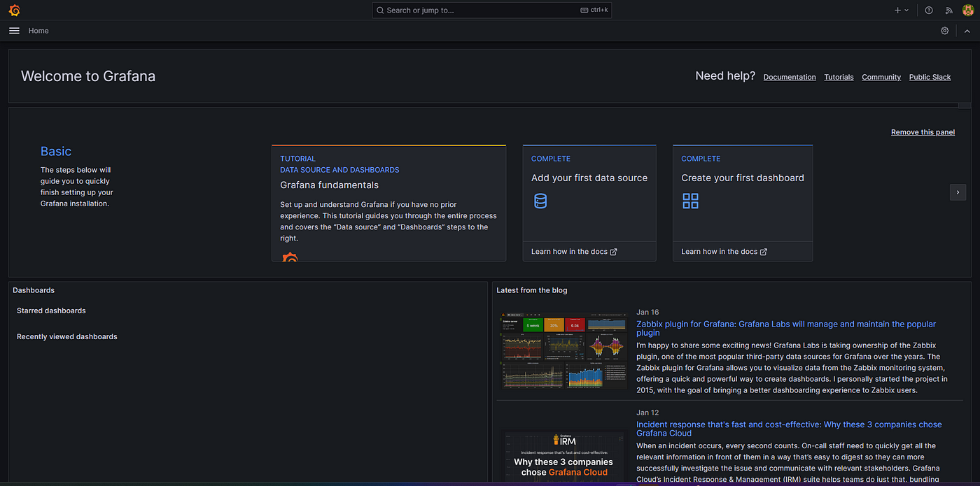Click the Create your first dashboard title
This screenshot has height=486, width=980.
point(743,178)
